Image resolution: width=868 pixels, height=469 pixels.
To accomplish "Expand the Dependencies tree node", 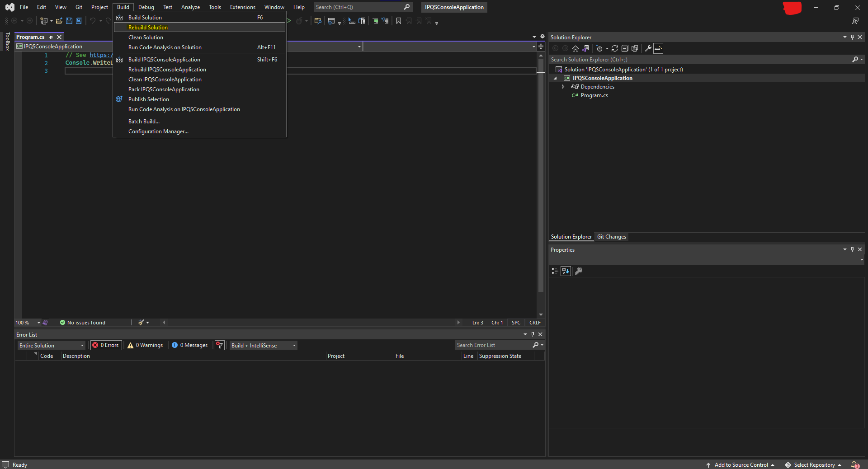I will tap(563, 87).
